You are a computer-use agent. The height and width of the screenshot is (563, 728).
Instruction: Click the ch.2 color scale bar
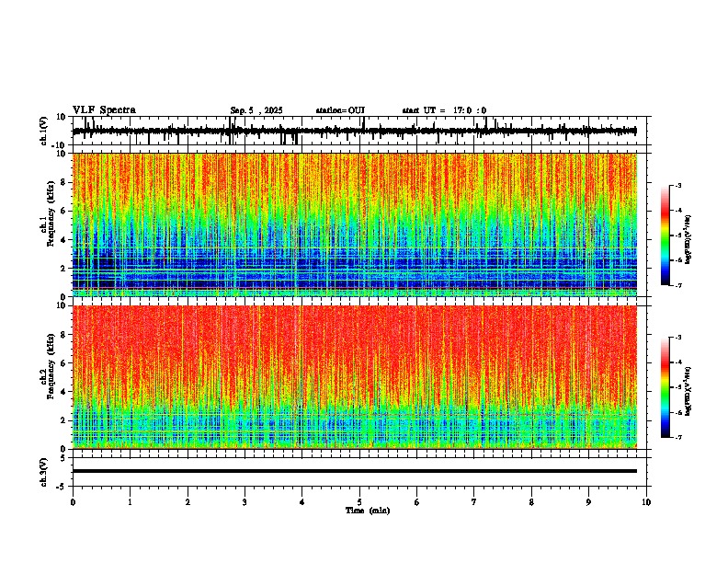click(665, 387)
